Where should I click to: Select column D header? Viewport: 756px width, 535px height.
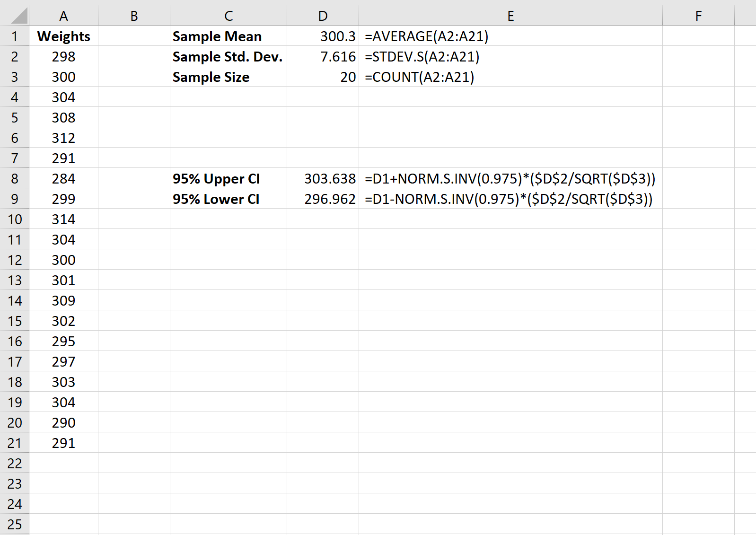[x=323, y=16]
